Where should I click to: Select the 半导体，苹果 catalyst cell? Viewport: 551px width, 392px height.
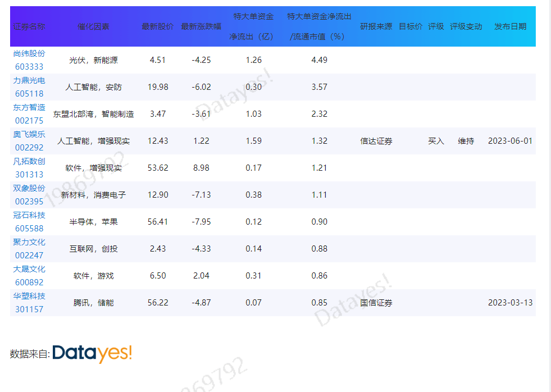pyautogui.click(x=93, y=222)
